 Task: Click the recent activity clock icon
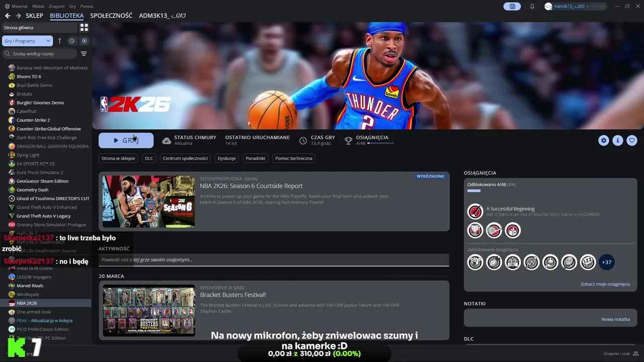pyautogui.click(x=72, y=41)
